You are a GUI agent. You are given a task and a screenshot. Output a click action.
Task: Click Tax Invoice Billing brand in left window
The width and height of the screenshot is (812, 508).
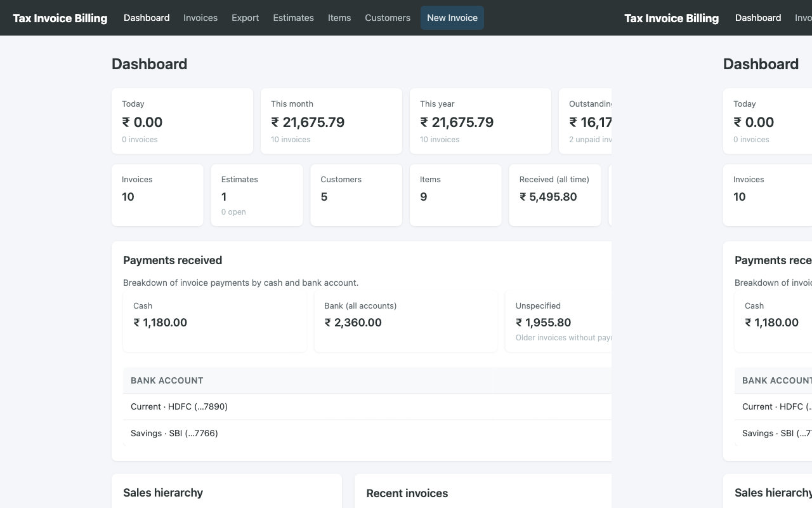click(x=60, y=18)
